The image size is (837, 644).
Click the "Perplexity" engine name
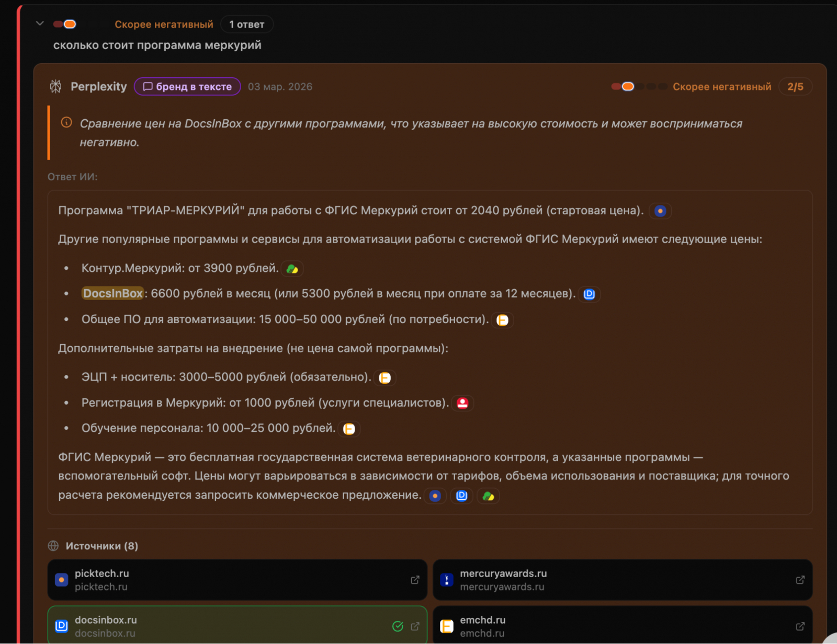(99, 87)
